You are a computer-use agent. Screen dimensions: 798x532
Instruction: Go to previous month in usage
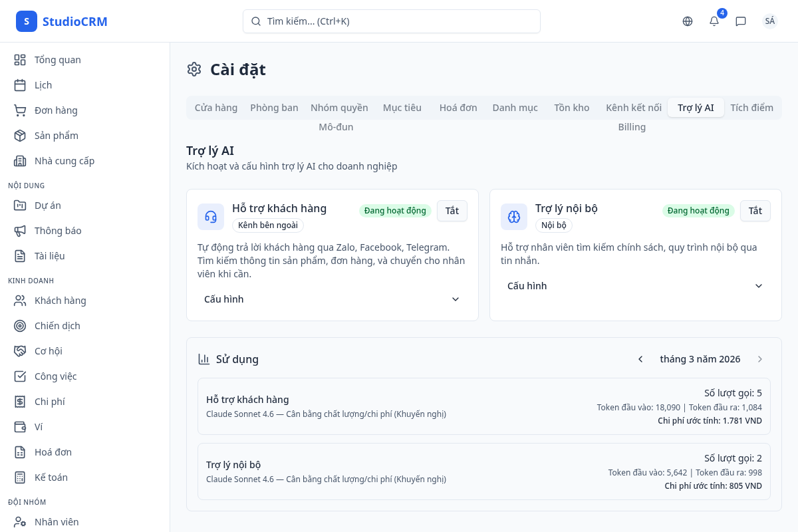(x=640, y=359)
